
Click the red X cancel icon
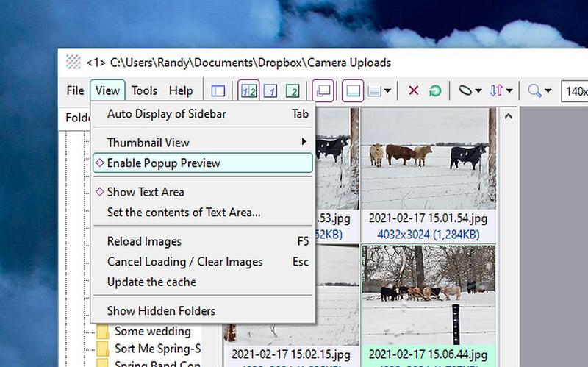click(x=414, y=90)
